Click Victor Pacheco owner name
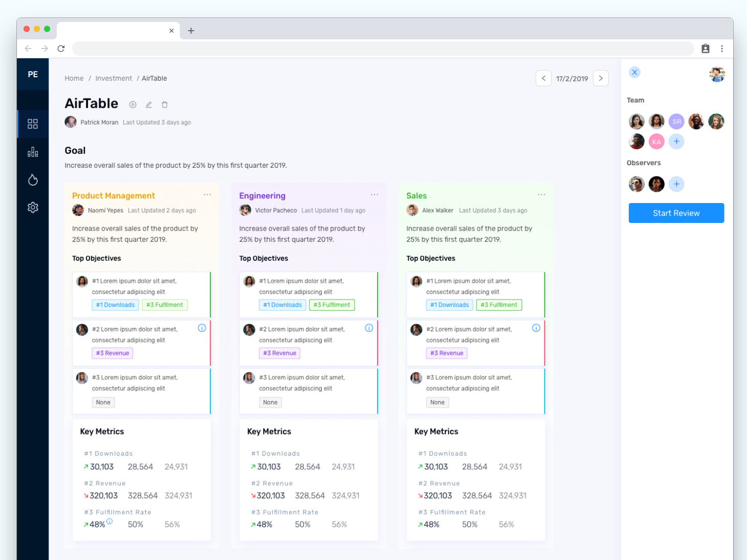The width and height of the screenshot is (747, 560). coord(276,210)
